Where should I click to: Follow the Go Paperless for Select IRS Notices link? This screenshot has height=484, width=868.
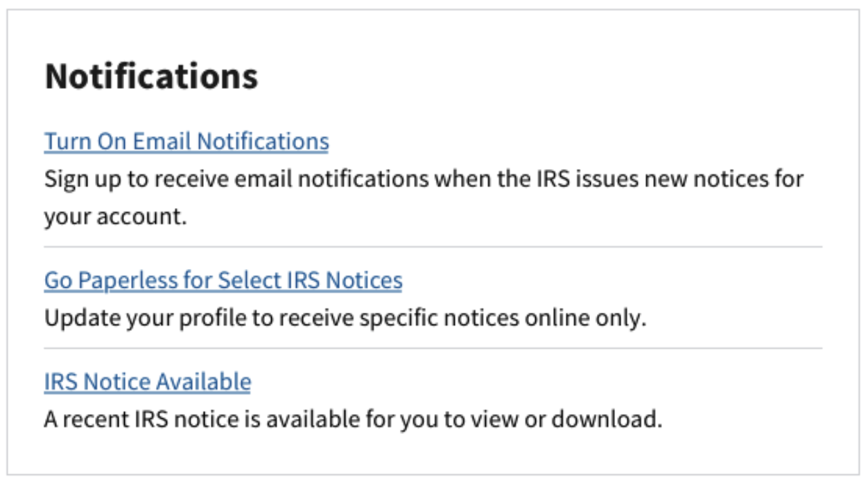223,280
